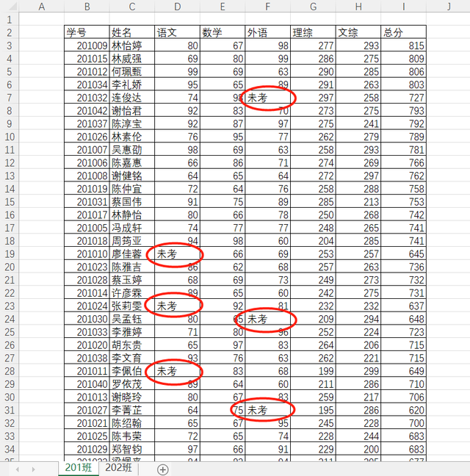Switch to the 202班 sheet tab

119,468
